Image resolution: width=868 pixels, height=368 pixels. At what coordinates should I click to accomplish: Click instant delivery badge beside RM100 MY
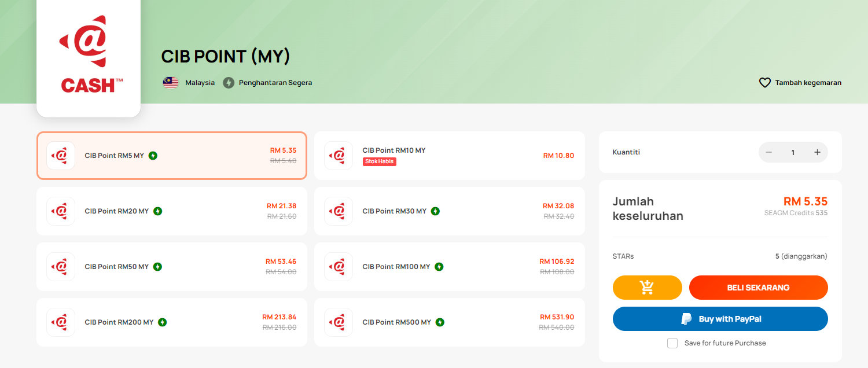click(x=439, y=267)
